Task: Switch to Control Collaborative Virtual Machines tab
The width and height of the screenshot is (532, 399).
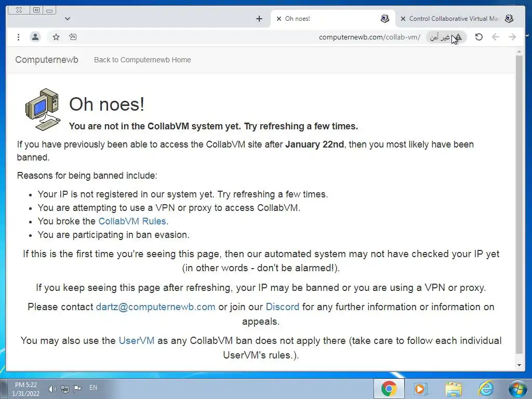Action: click(457, 19)
